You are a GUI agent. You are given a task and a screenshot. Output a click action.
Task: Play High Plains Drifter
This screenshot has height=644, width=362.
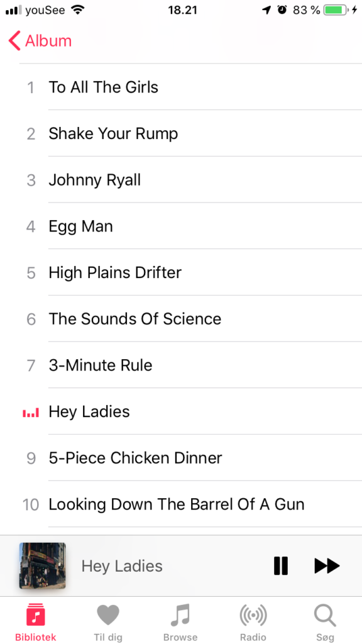coord(190,273)
